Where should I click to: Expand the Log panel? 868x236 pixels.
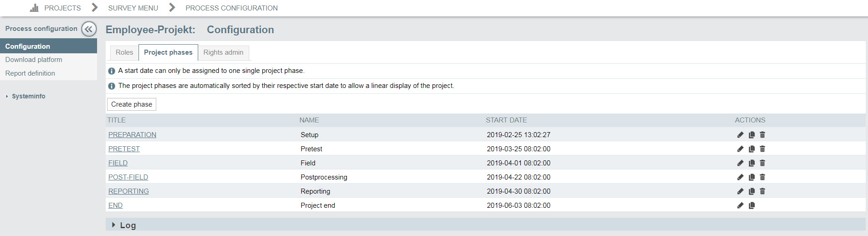[124, 225]
